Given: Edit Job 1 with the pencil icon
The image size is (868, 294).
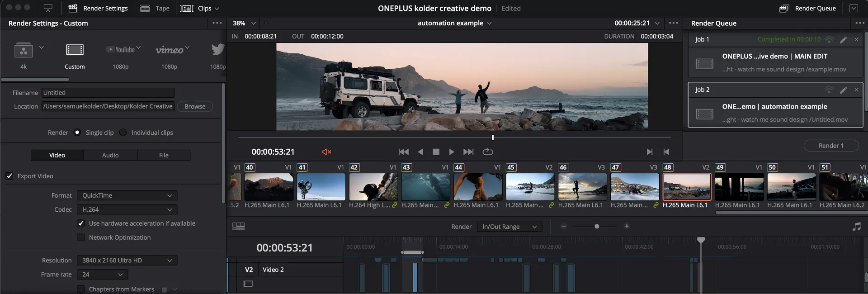Looking at the screenshot, I should [x=843, y=40].
